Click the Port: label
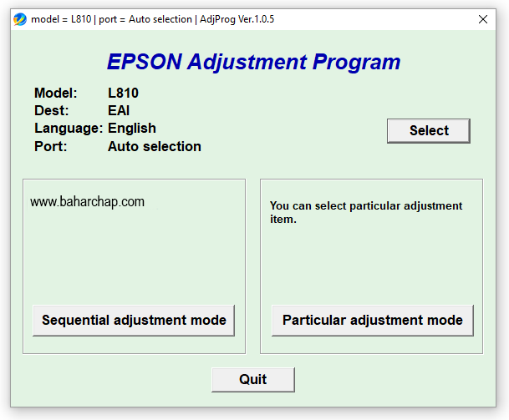The width and height of the screenshot is (509, 420). (51, 146)
